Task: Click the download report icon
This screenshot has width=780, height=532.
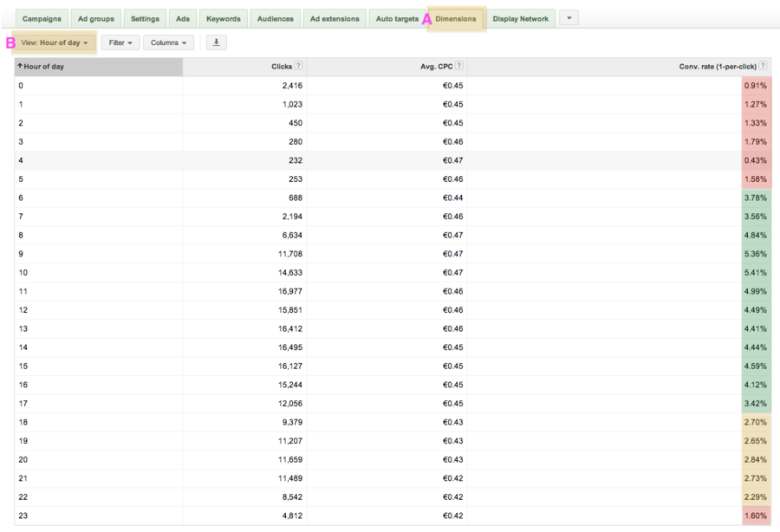Action: pyautogui.click(x=217, y=42)
